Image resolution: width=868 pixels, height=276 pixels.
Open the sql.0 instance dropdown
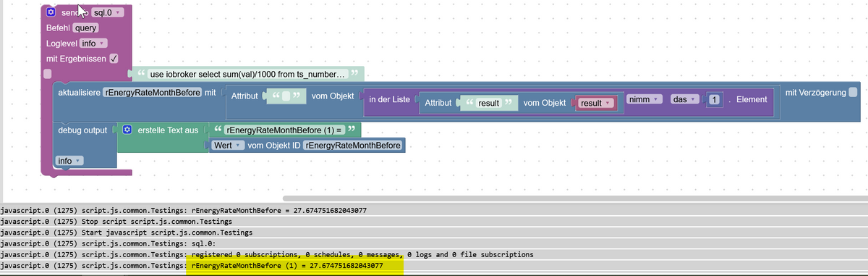109,13
